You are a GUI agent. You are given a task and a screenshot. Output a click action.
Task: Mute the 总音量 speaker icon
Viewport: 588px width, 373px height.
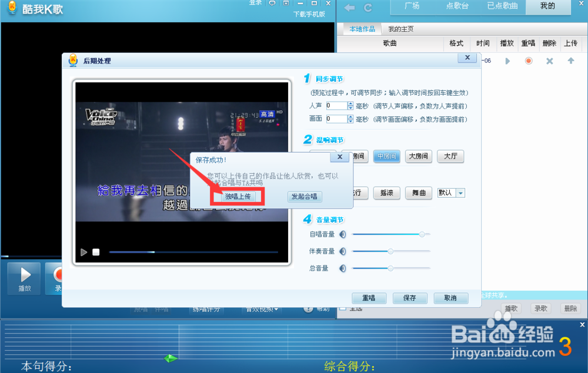[342, 268]
